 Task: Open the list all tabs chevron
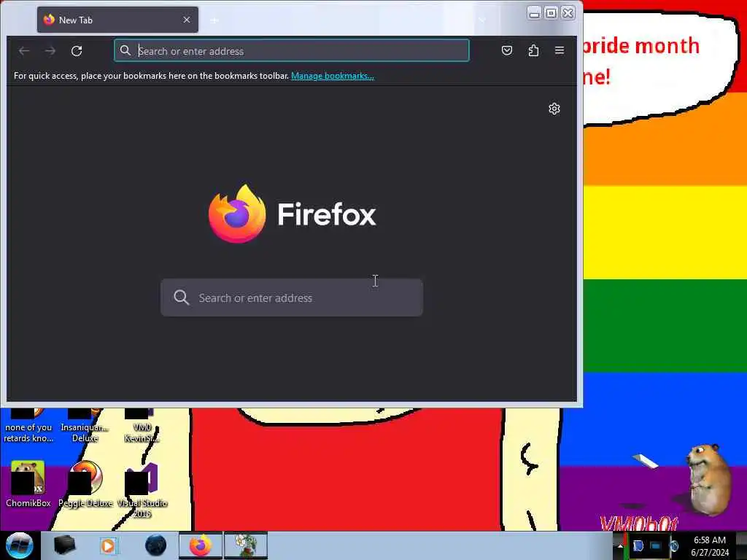(x=482, y=20)
